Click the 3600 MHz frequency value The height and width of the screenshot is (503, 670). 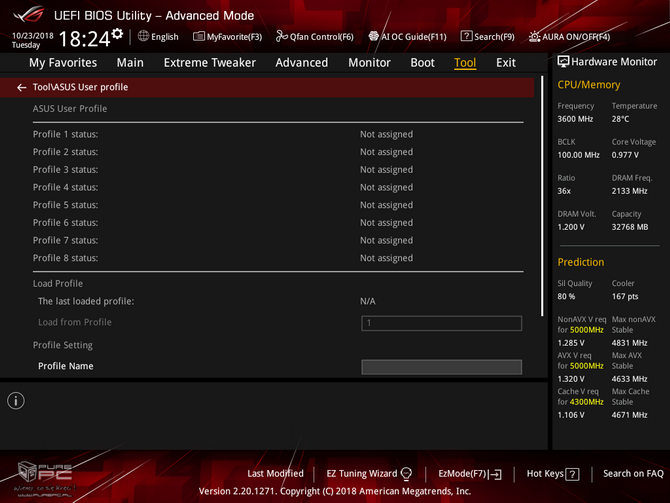575,119
